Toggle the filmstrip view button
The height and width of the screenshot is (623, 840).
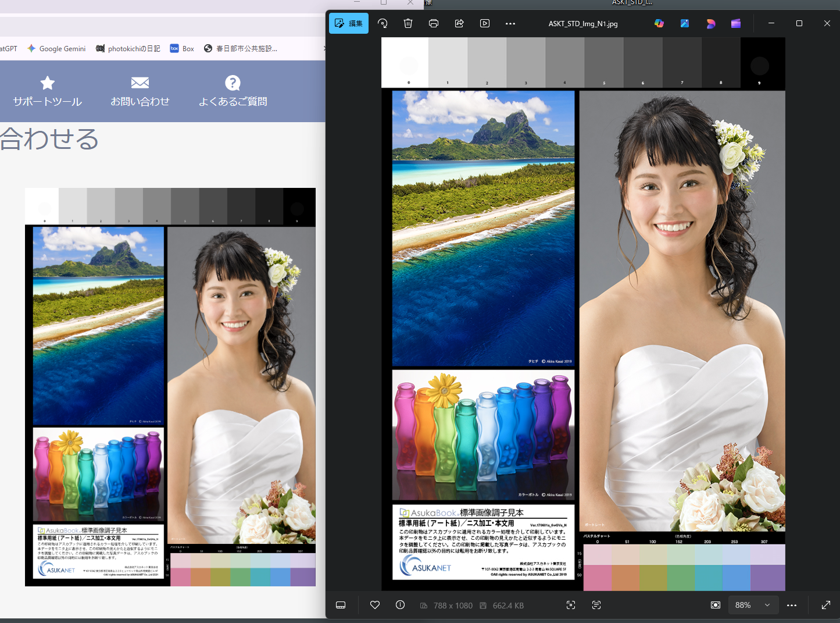(x=341, y=605)
